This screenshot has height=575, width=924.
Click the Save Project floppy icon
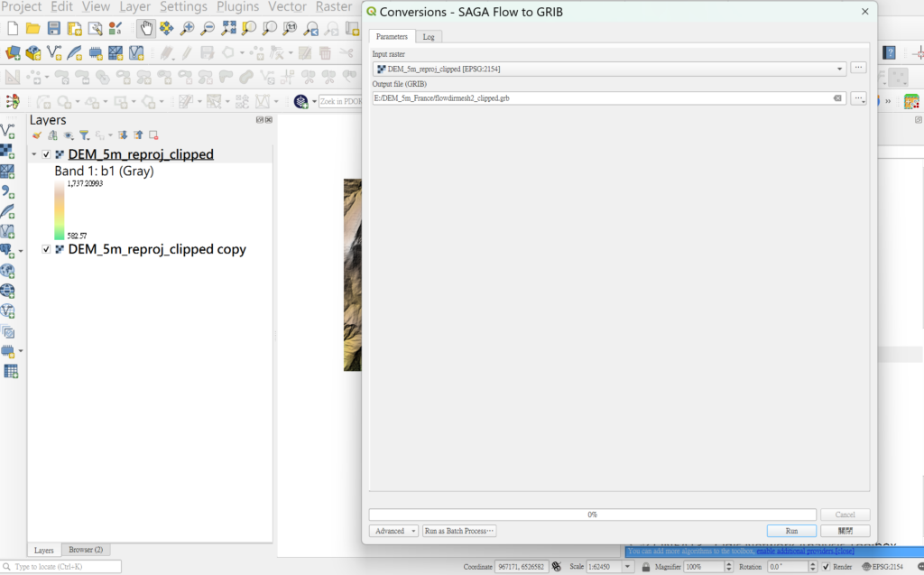point(54,29)
